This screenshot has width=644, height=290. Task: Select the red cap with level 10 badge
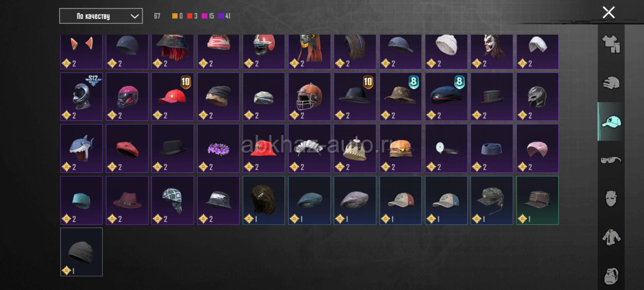pos(173,97)
